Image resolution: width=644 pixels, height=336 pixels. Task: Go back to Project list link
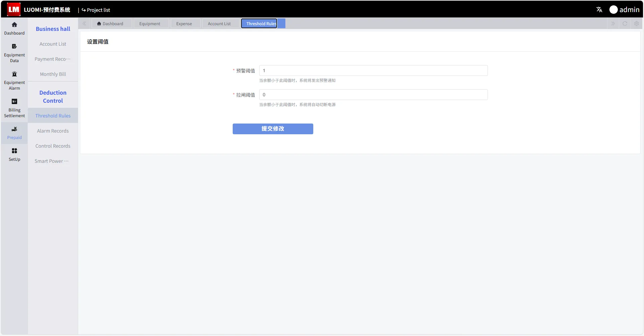click(96, 10)
